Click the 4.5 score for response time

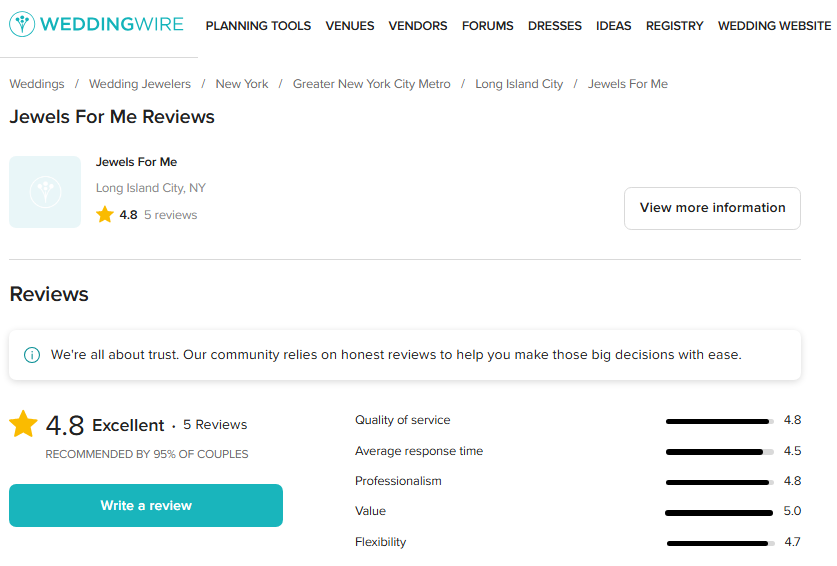792,451
